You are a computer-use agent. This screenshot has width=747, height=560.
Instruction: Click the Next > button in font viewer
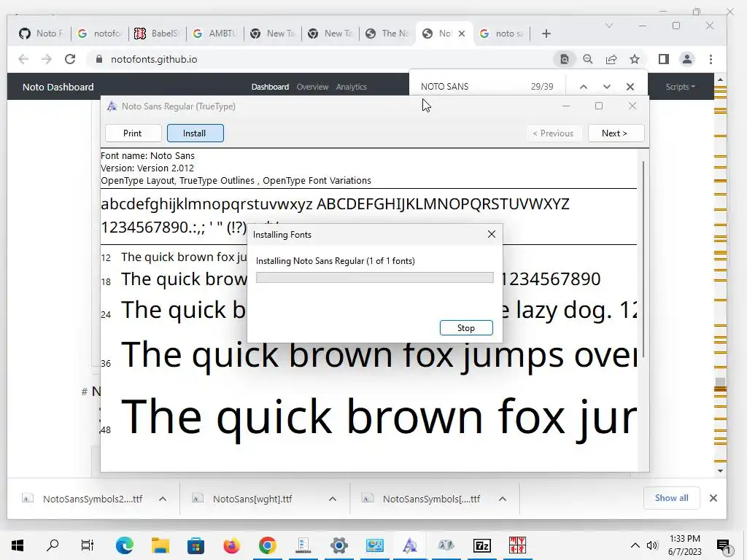point(616,133)
